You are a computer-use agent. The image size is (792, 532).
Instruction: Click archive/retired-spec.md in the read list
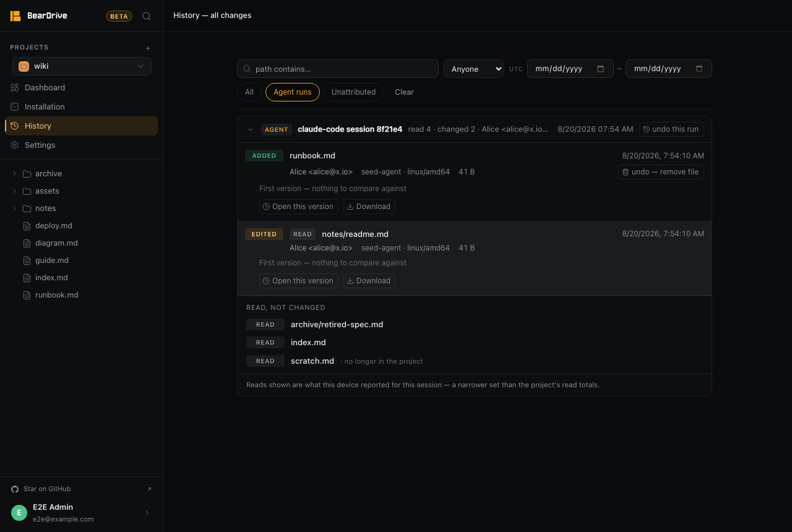pyautogui.click(x=337, y=325)
